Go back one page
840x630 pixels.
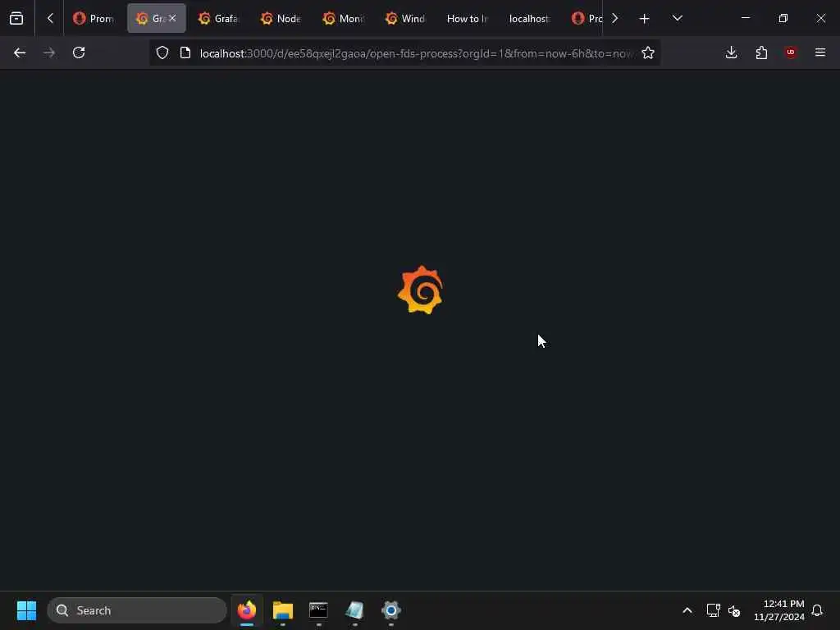(20, 52)
